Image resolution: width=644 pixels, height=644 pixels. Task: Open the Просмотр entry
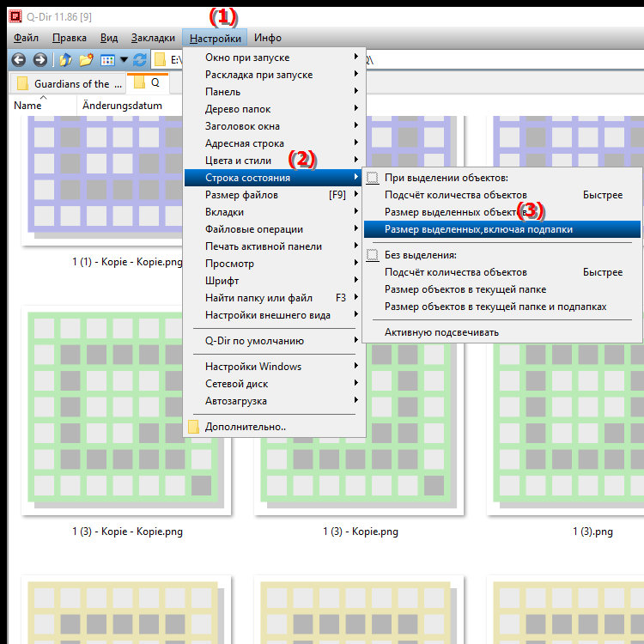(x=273, y=264)
